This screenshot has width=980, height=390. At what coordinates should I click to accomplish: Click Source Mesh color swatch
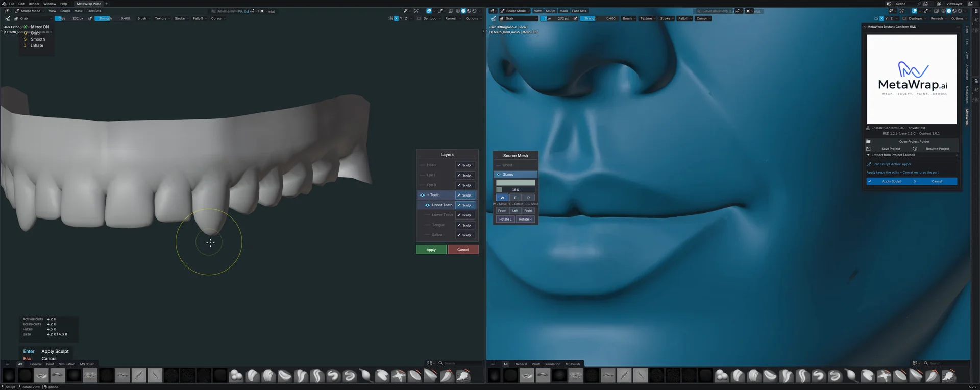pos(516,182)
